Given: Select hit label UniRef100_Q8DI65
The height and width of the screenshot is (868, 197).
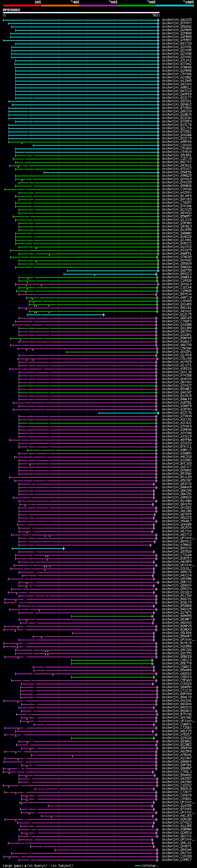Looking at the screenshot, I should coord(177,318).
